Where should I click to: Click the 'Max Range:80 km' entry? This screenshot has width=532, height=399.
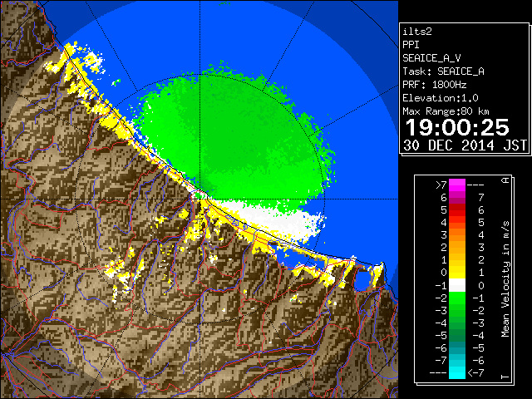pos(446,111)
